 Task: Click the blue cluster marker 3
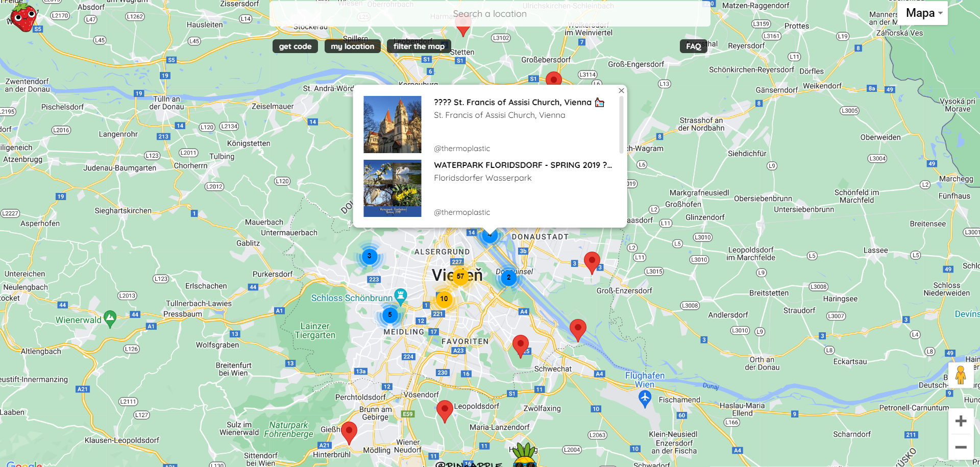coord(370,256)
